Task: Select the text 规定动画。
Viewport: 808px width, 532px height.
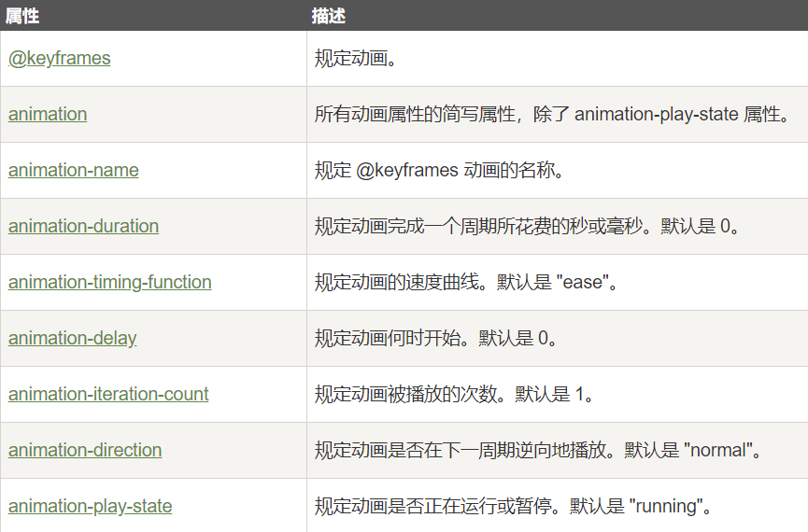Action: pos(356,58)
